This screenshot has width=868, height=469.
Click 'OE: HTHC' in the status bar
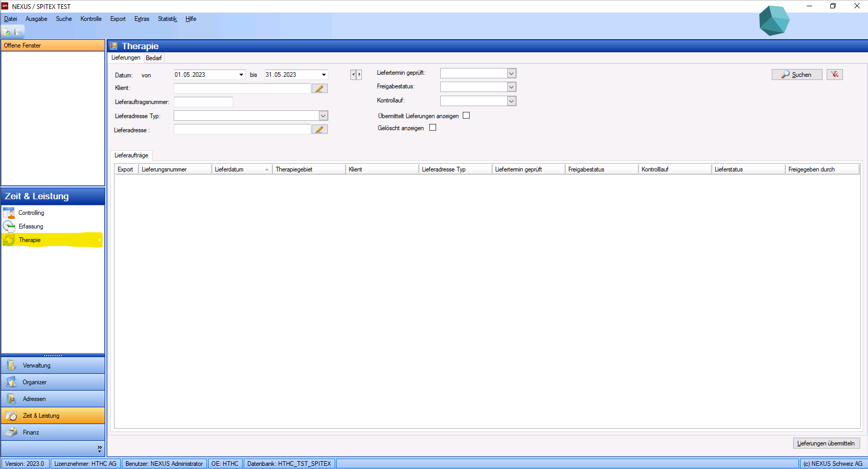pos(225,464)
